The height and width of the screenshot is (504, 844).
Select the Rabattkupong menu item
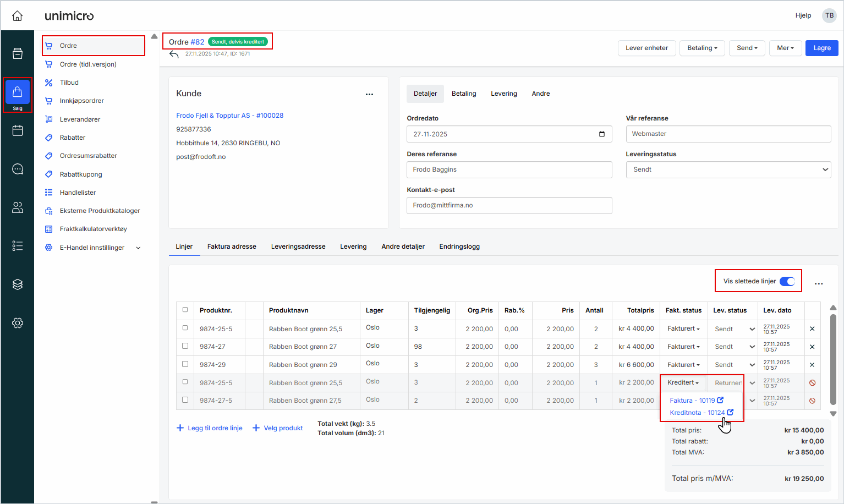point(81,174)
